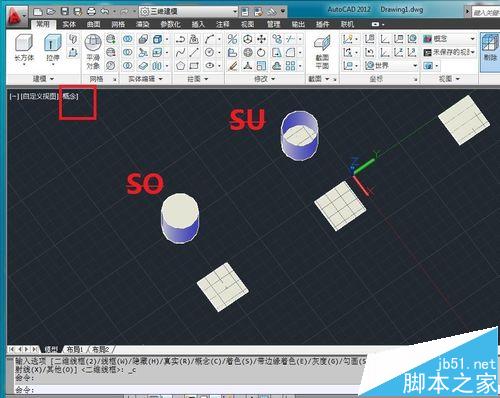The image size is (500, 398).
Task: Switch to the 输出 ribbon tab
Action: [x=298, y=24]
